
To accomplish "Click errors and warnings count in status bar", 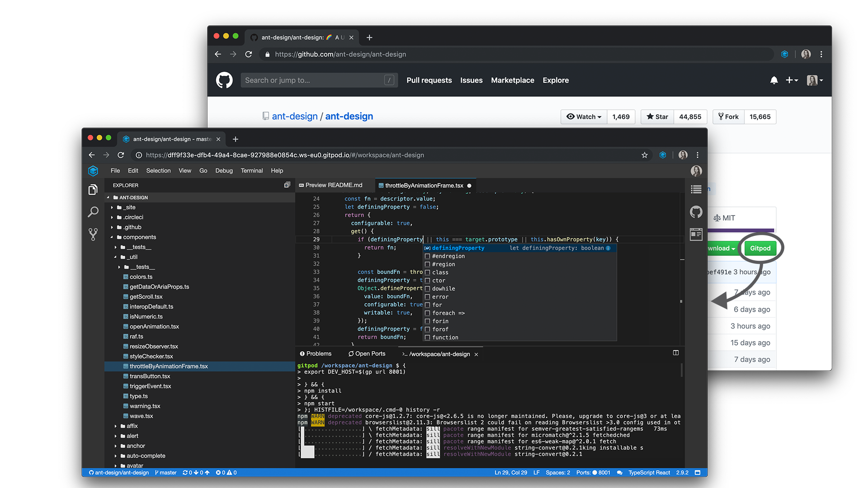I will 226,473.
